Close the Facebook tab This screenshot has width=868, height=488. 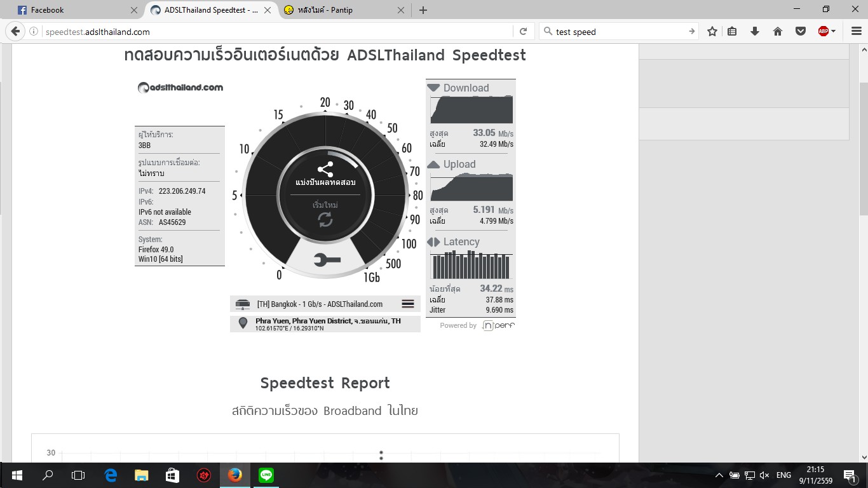pos(133,10)
